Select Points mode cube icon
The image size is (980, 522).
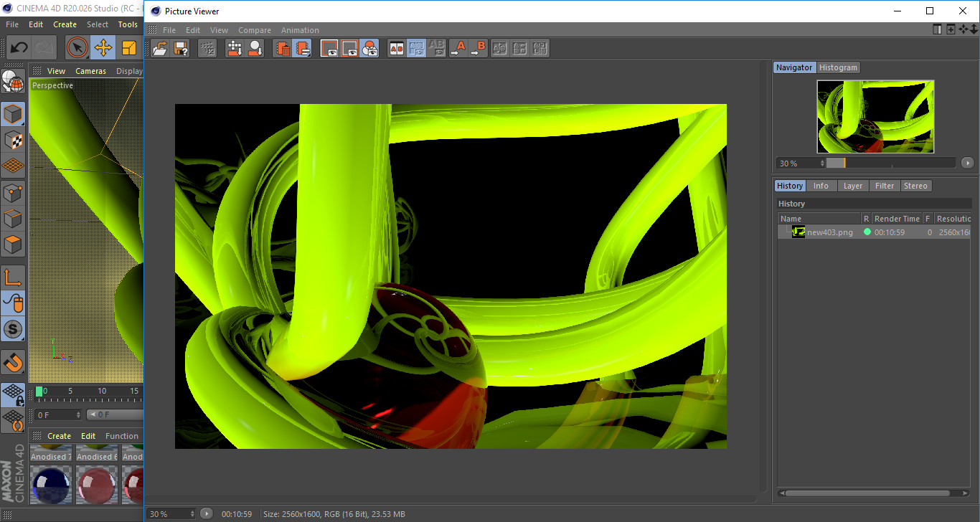coord(13,192)
